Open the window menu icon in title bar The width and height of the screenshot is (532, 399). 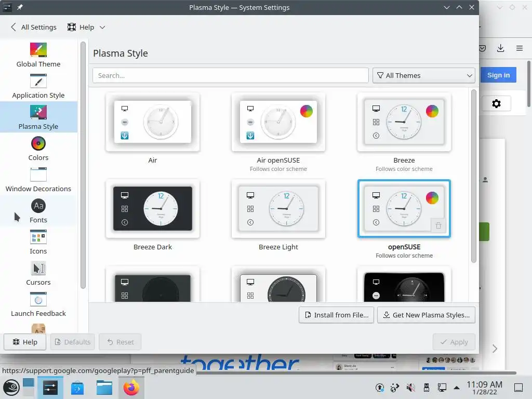click(x=7, y=7)
